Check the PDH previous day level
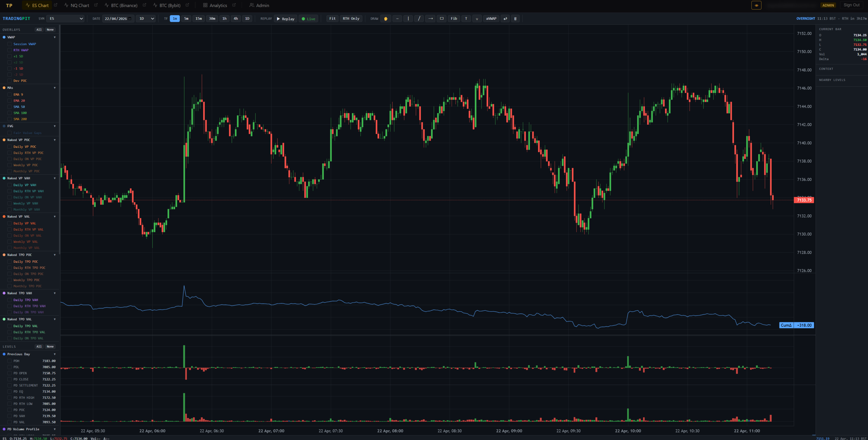The height and width of the screenshot is (440, 868). coord(10,361)
